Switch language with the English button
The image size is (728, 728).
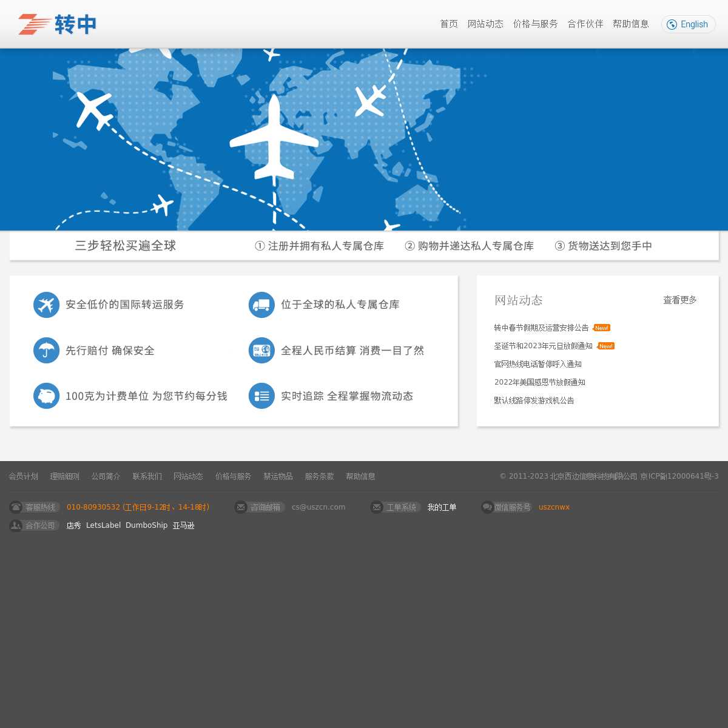pos(689,24)
